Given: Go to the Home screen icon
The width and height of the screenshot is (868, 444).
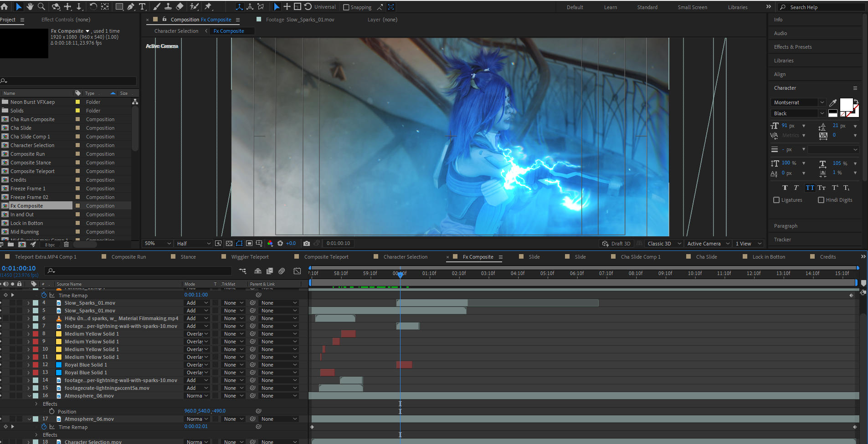Looking at the screenshot, I should coord(5,7).
